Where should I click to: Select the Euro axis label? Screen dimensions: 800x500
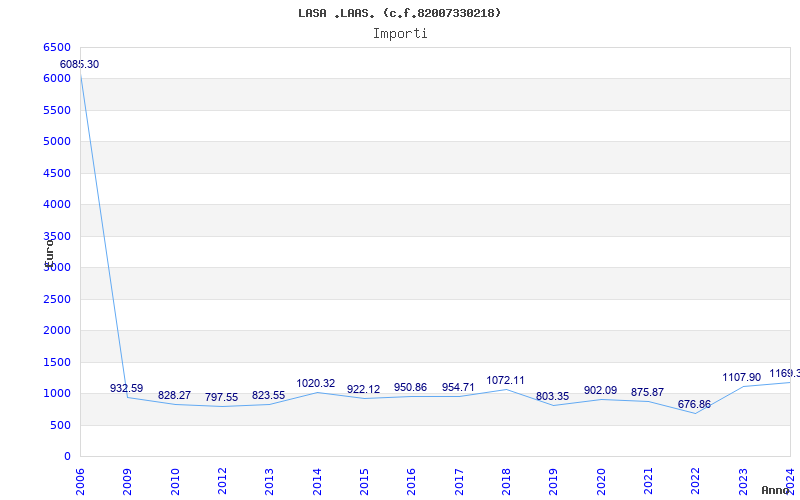point(49,252)
